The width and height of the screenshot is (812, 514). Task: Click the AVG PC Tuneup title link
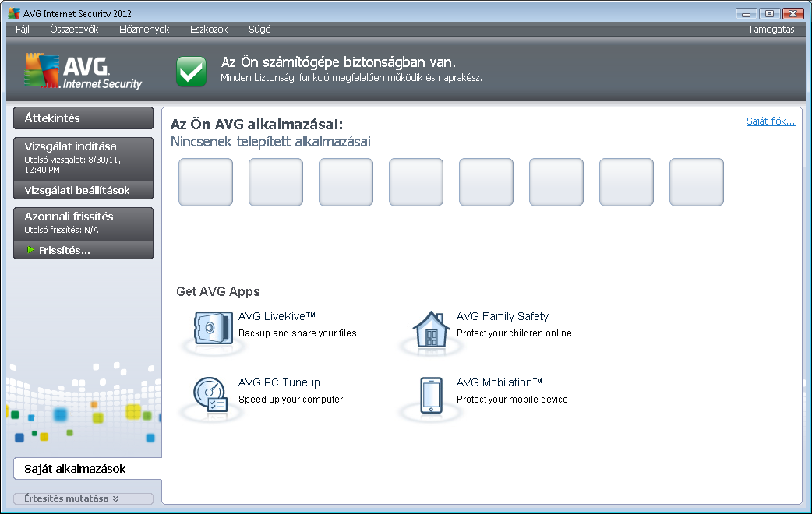279,382
